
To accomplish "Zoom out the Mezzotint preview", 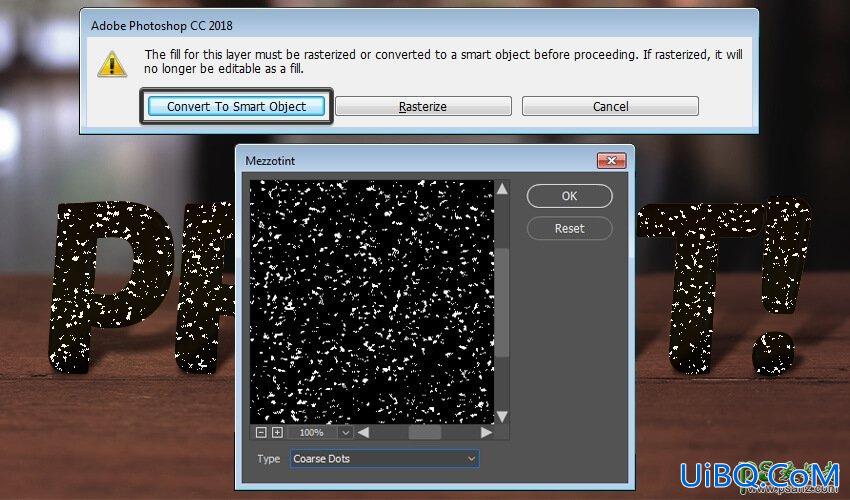I will point(261,432).
